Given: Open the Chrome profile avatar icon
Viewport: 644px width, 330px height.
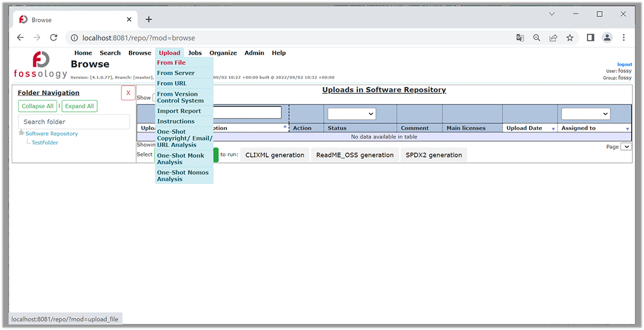Looking at the screenshot, I should pos(607,38).
